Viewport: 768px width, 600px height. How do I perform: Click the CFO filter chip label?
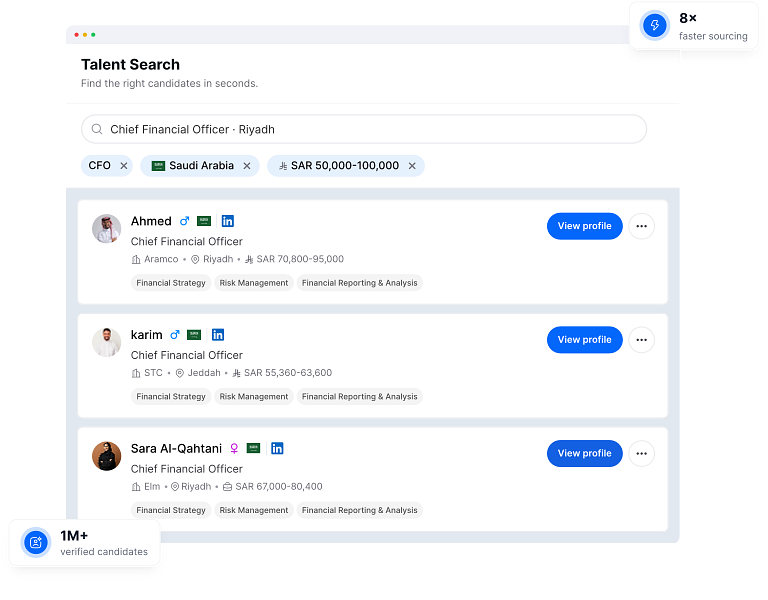point(99,166)
